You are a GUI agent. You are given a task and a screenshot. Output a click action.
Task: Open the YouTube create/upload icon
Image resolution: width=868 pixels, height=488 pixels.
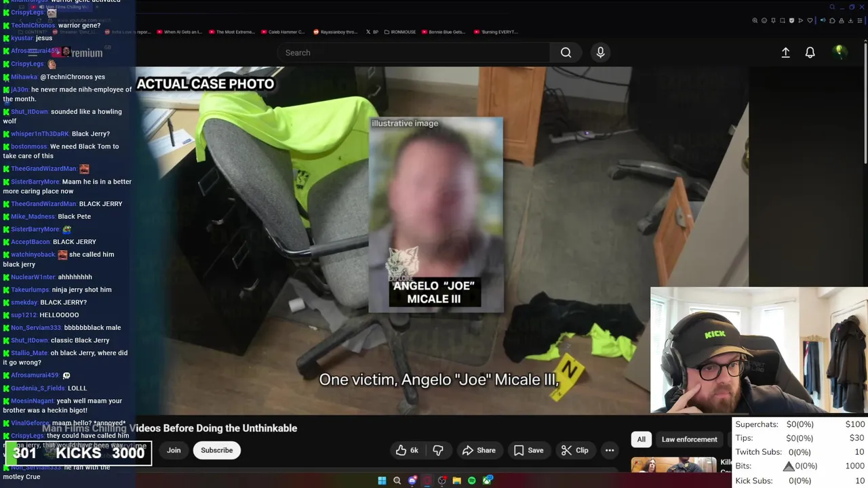[x=785, y=53]
